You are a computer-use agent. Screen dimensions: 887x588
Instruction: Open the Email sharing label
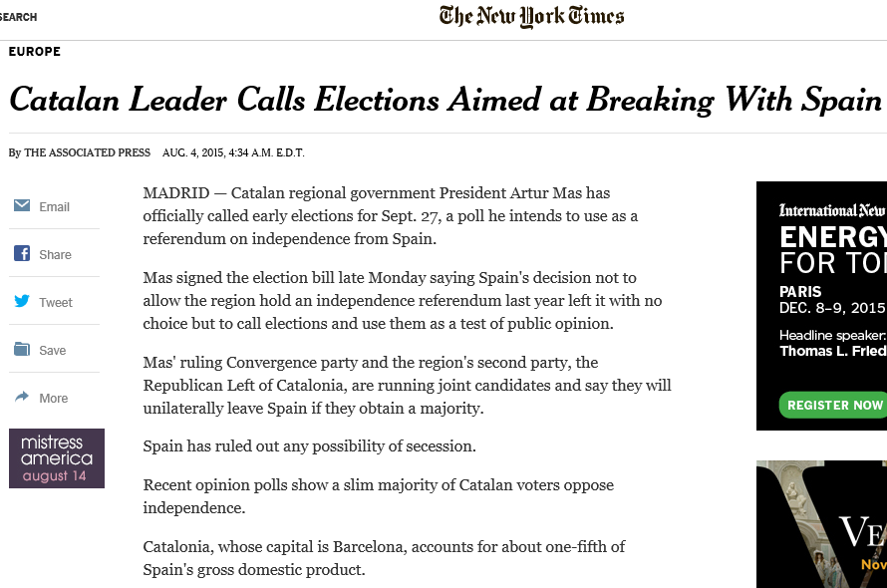click(54, 207)
